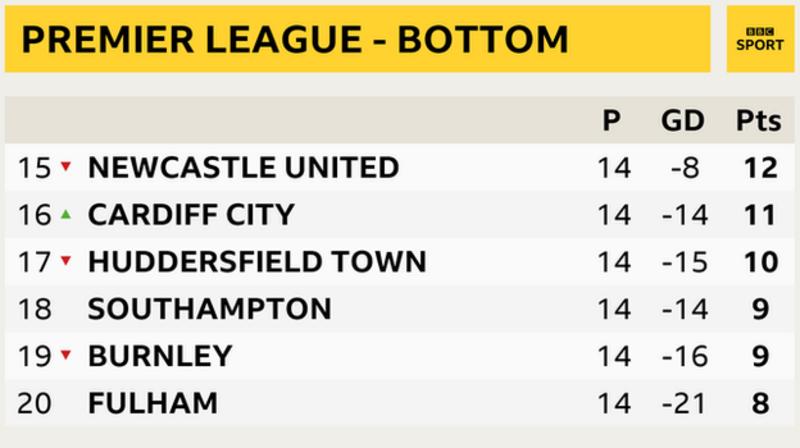Click Fulham's -21 goal difference
Viewport: 800px width, 448px height.
point(684,403)
